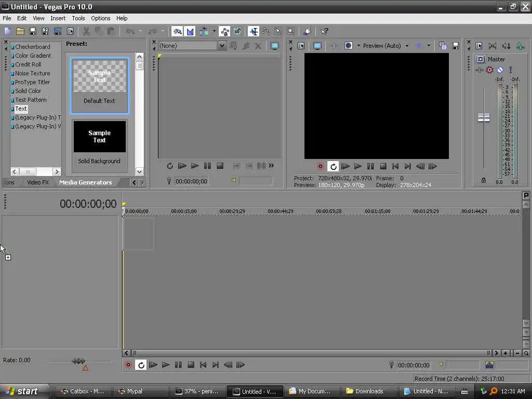This screenshot has width=532, height=399.
Task: Click generator list scroll right arrow
Action: click(x=57, y=171)
